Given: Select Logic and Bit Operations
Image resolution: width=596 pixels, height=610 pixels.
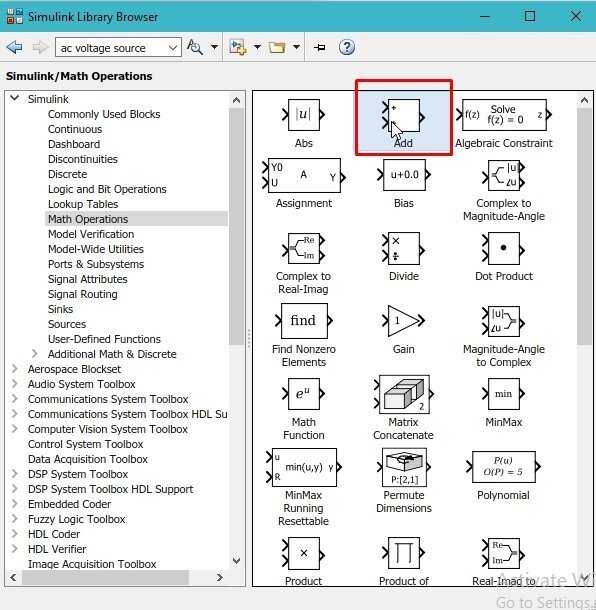Looking at the screenshot, I should tap(107, 189).
